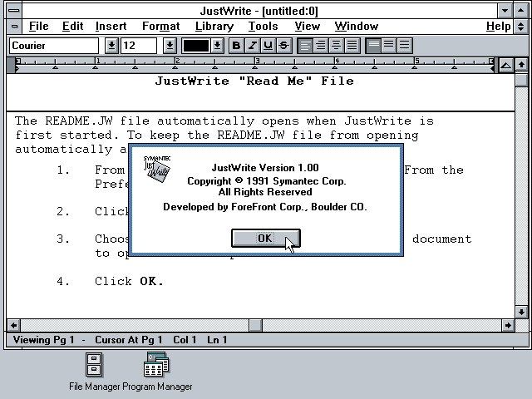Click vertical scrollbar down arrow
Viewport: 532px width, 399px height.
point(521,312)
